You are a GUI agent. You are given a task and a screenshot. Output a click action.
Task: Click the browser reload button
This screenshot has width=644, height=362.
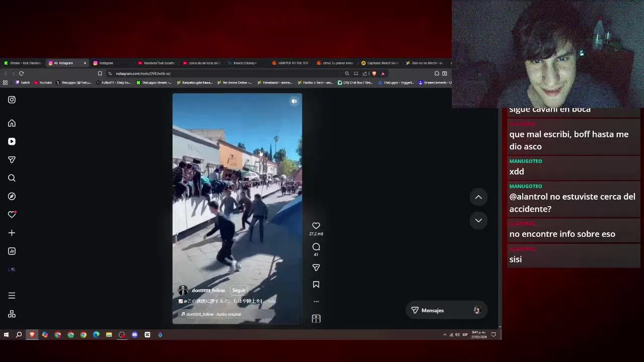pos(21,73)
